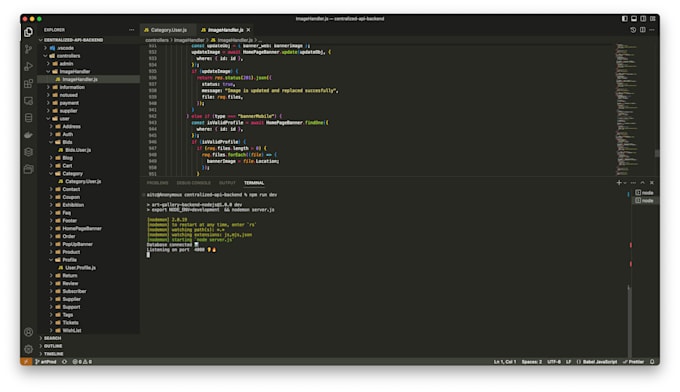The image size is (680, 392).
Task: Click the Ln 1, Col 1 cursor position indicator
Action: [x=505, y=362]
